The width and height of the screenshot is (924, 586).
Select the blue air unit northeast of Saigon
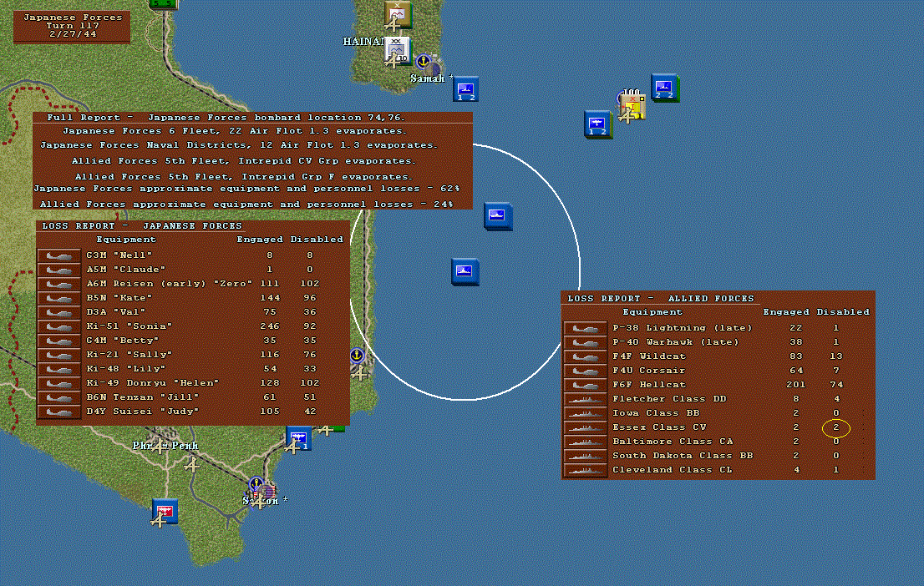pos(298,438)
